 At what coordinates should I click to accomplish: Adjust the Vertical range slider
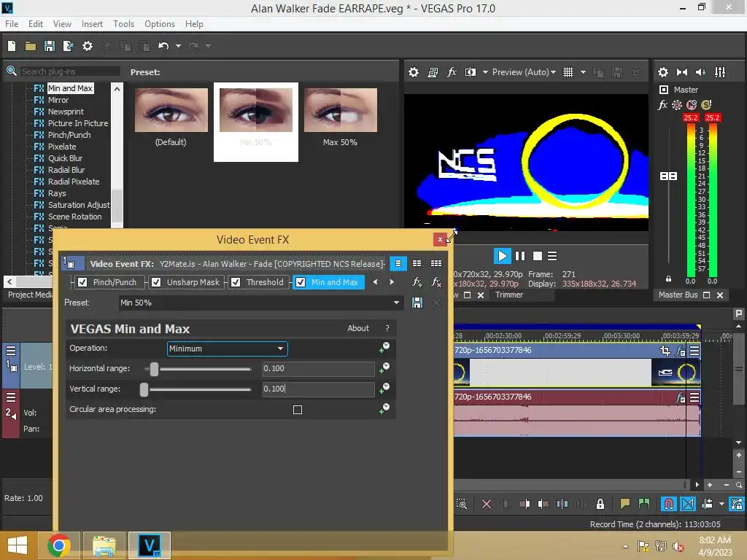144,389
